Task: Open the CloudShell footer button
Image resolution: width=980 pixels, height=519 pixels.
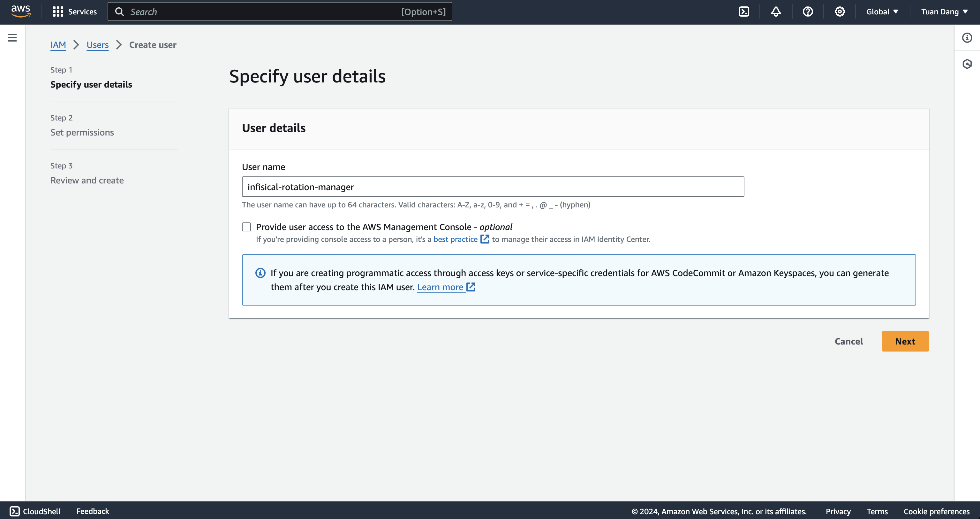Action: [35, 511]
